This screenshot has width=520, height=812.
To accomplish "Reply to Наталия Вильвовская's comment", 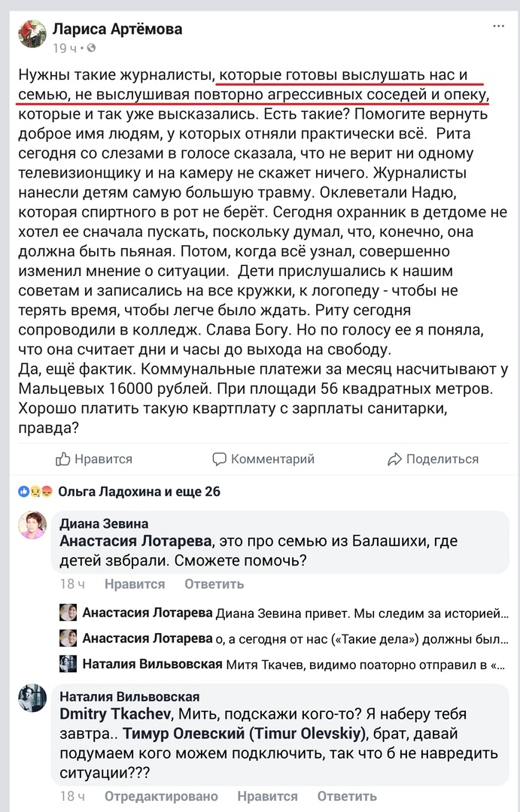I will [347, 796].
